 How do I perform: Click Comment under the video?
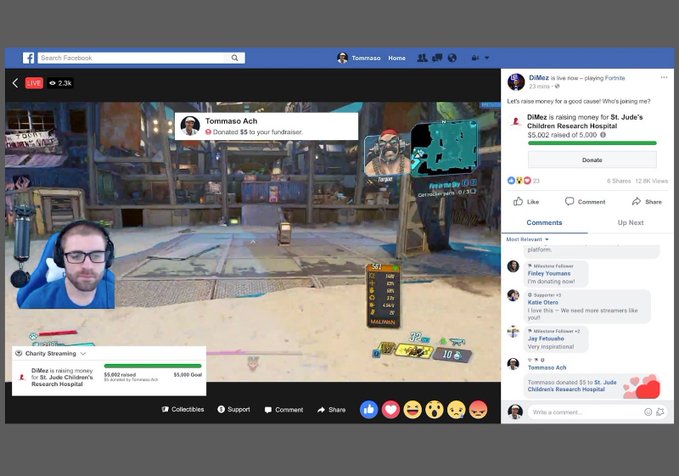click(x=284, y=410)
